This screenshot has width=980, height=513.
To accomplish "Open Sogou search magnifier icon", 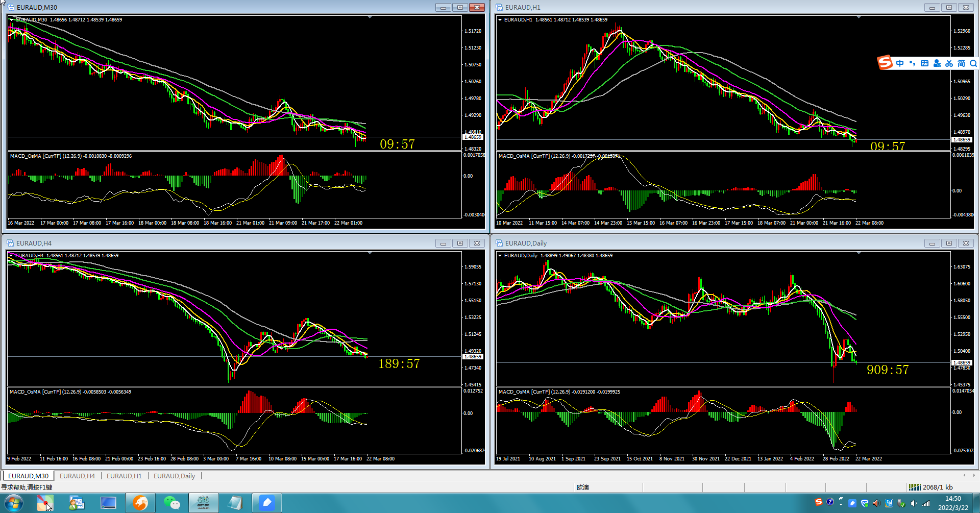I will pyautogui.click(x=973, y=63).
